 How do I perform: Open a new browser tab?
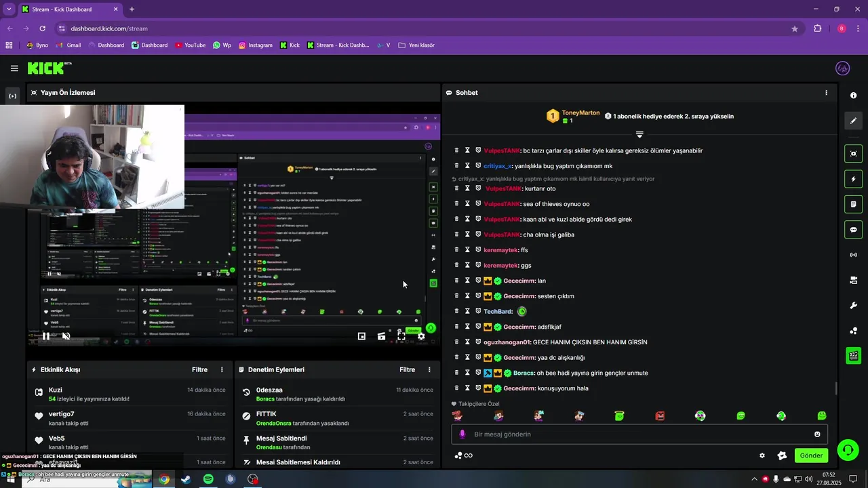(132, 9)
